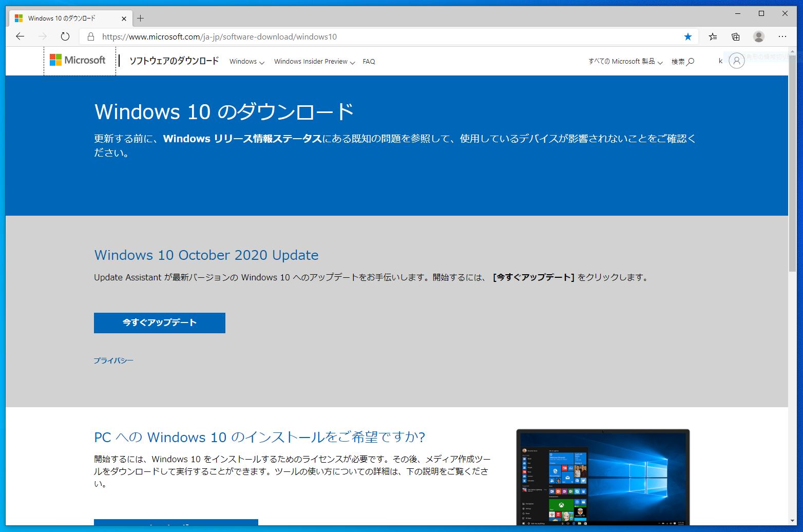
Task: Open the プライバシー link
Action: point(113,360)
